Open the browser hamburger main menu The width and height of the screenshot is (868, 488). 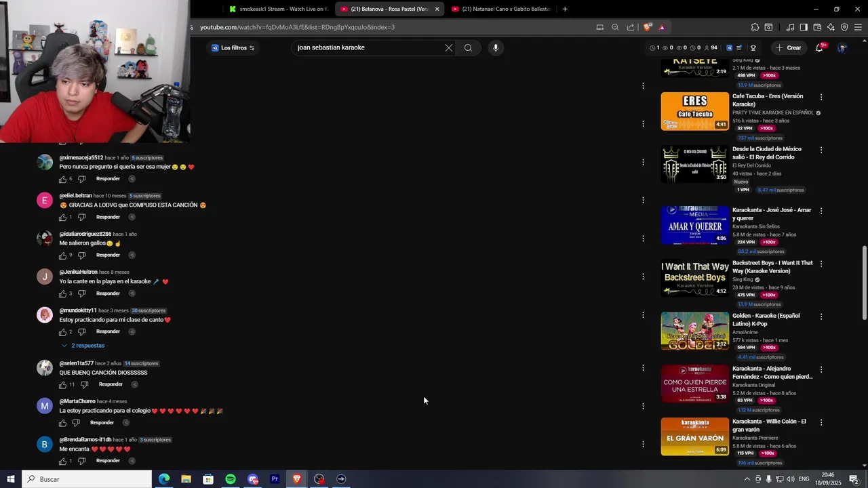859,27
